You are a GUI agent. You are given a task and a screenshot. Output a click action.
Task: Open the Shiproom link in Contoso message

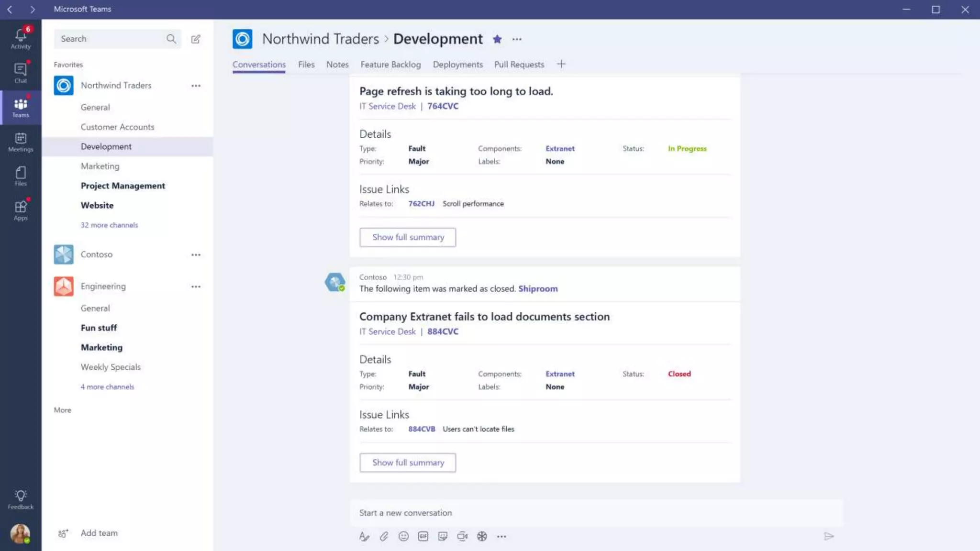538,288
